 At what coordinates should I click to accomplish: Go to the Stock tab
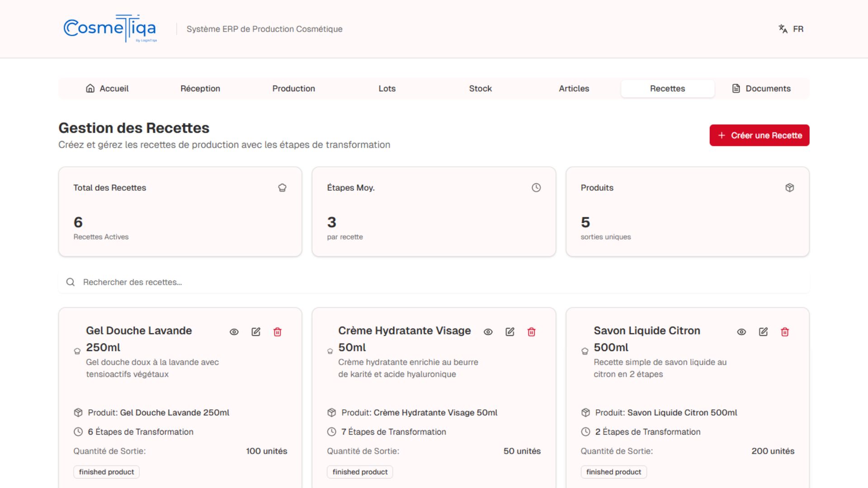pyautogui.click(x=480, y=89)
